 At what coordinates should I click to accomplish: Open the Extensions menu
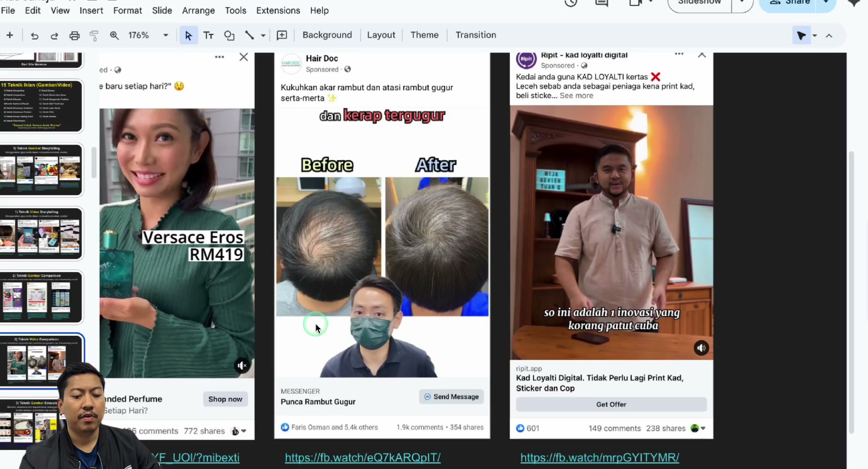(x=278, y=10)
